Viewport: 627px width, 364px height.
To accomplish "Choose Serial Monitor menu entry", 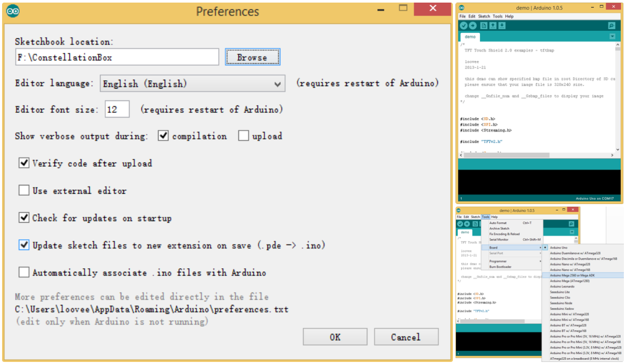I will [x=512, y=240].
